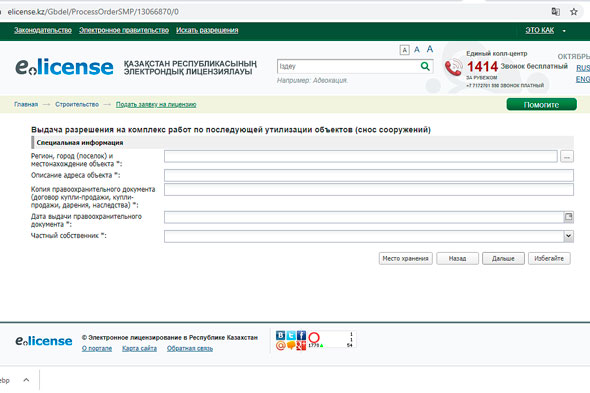590x393 pixels.
Task: Share via Mail.ru @ icon in footer
Action: (x=280, y=345)
